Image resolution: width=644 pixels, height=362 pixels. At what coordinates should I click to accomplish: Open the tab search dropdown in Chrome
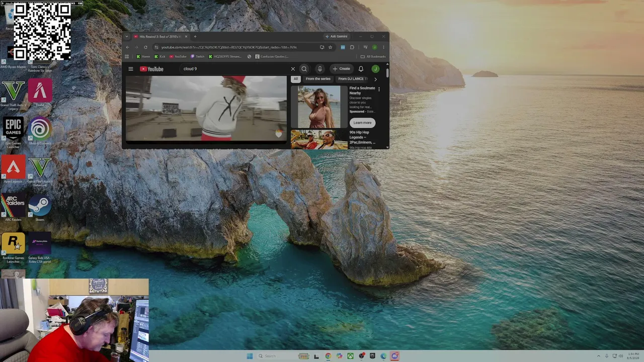127,37
